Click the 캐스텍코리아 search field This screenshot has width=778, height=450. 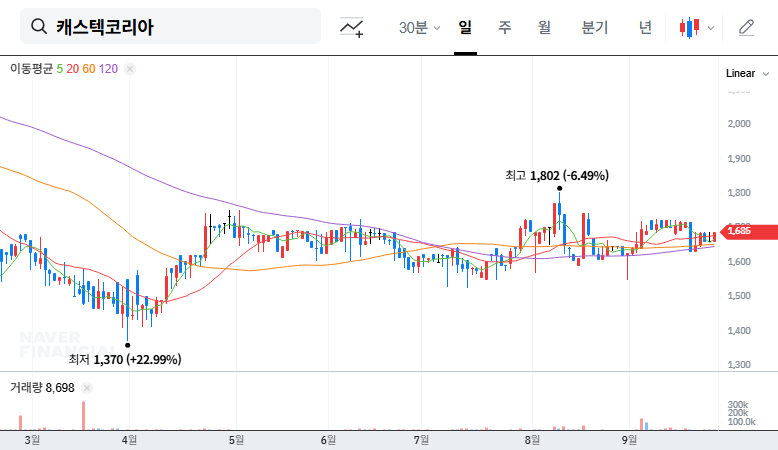point(170,26)
